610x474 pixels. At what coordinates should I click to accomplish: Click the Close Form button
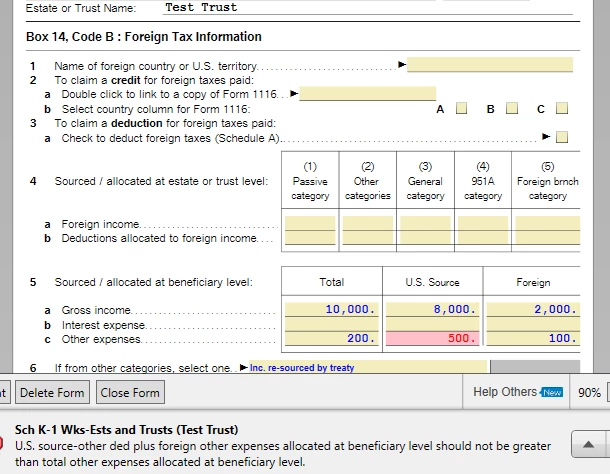pos(130,392)
